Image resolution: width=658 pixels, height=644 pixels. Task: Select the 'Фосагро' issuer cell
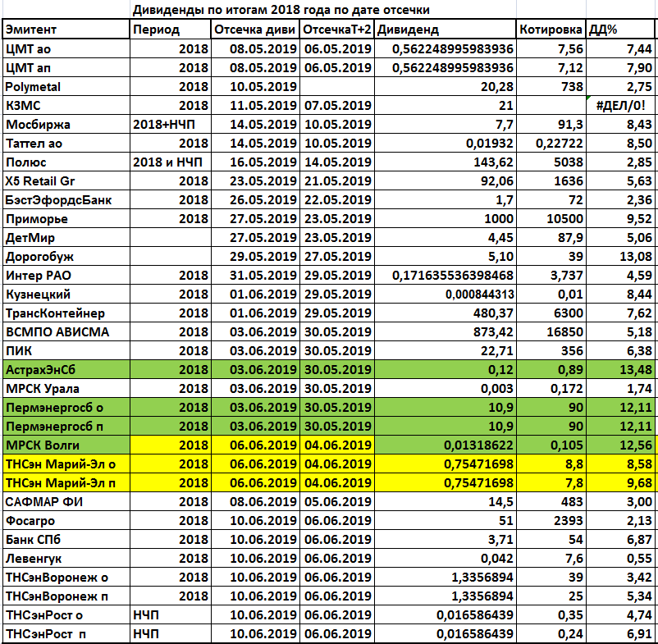[66, 521]
